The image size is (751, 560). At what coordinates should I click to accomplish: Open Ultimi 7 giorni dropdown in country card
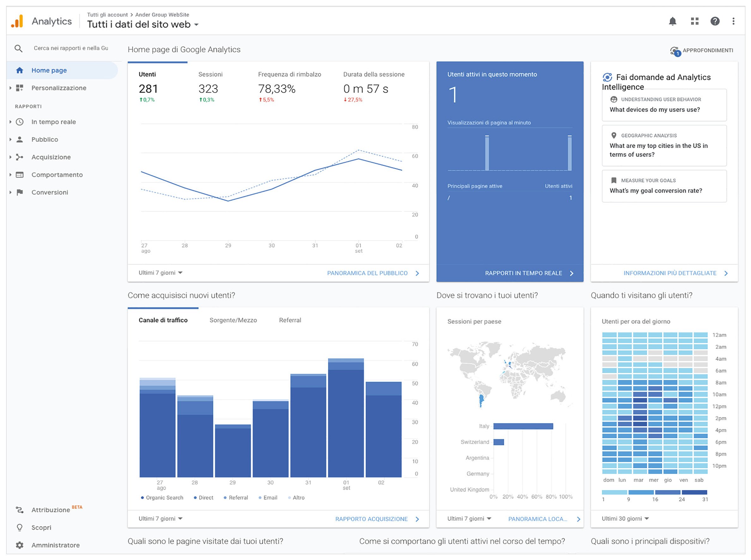click(469, 519)
